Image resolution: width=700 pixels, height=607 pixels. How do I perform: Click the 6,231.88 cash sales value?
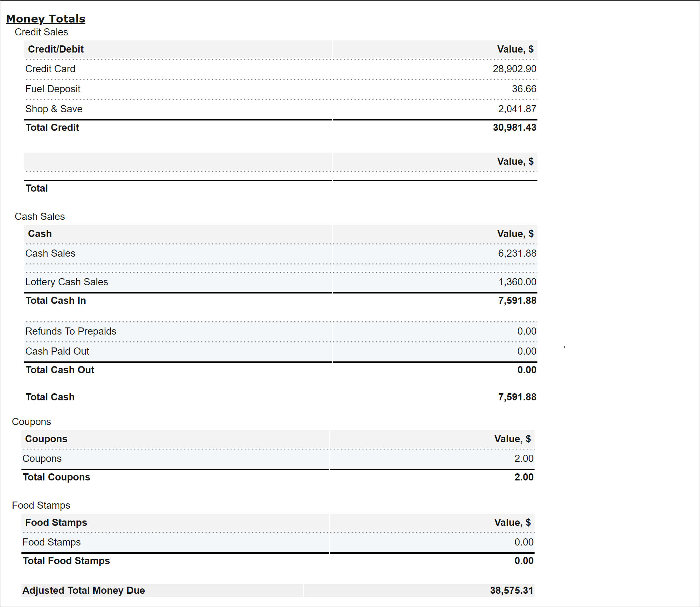(517, 253)
